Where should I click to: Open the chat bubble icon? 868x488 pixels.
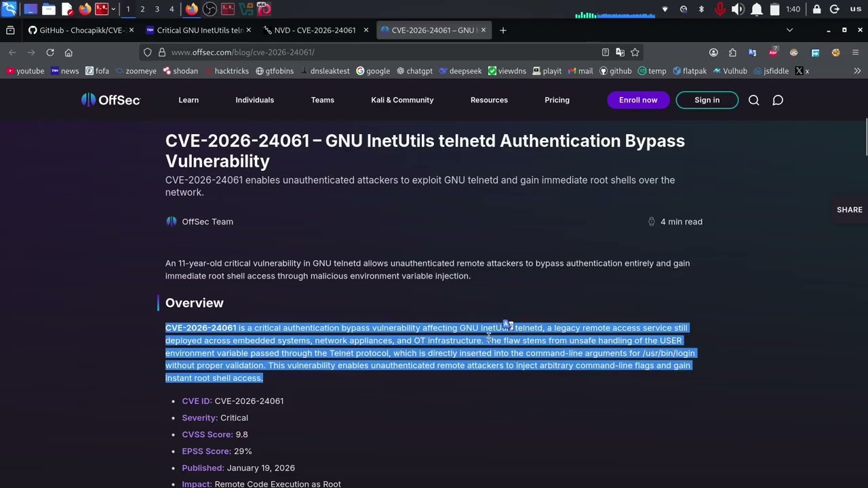(778, 100)
